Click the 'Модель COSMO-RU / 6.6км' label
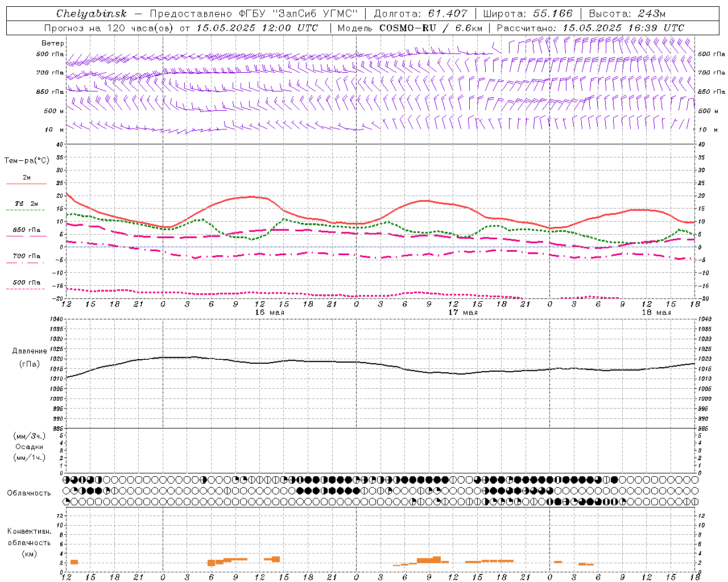This screenshot has height=582, width=728. click(x=410, y=28)
